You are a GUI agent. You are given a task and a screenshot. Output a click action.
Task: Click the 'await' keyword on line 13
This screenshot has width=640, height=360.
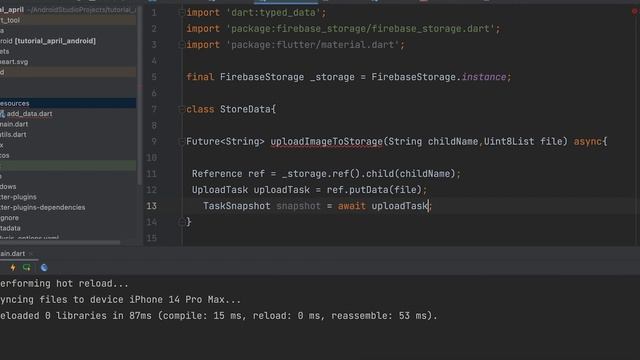coord(351,206)
